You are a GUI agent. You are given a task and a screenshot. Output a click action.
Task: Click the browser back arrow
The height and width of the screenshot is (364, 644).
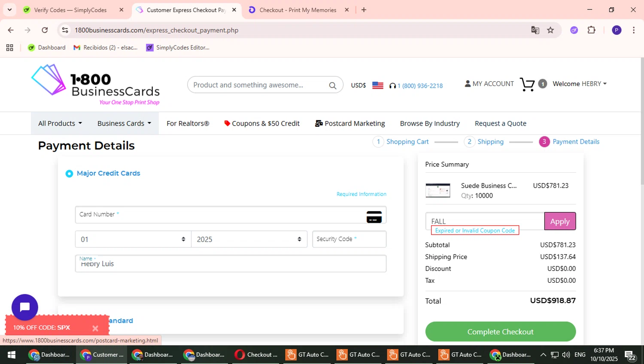click(11, 30)
